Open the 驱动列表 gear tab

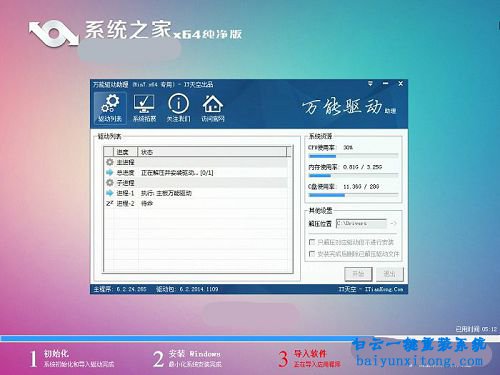click(110, 108)
